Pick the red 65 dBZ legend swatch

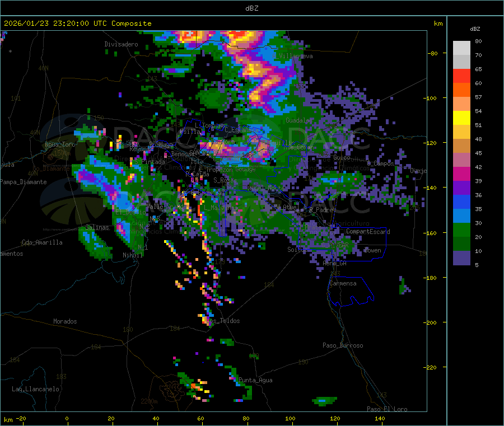click(x=461, y=76)
